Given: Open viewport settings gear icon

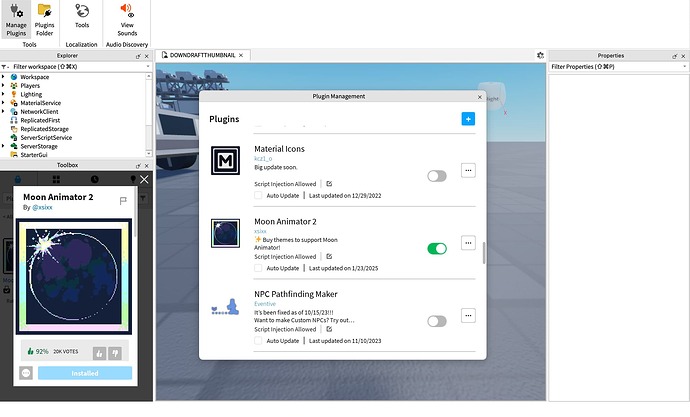Looking at the screenshot, I should pos(540,55).
